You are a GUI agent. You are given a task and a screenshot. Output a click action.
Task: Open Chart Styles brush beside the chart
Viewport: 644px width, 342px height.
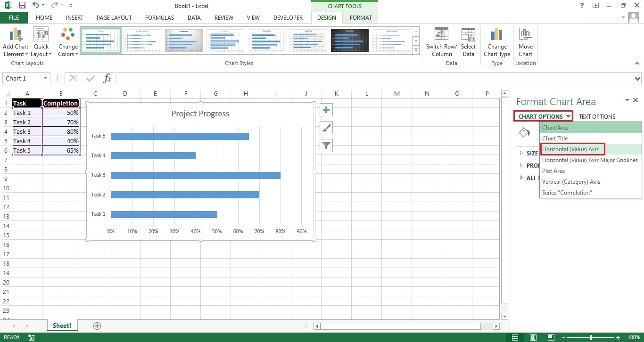(326, 127)
